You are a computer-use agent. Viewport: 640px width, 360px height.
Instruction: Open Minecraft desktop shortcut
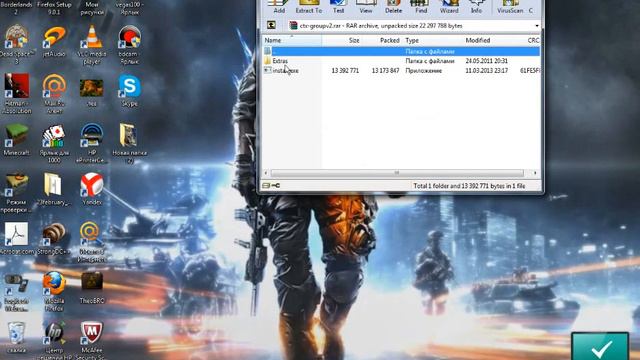click(x=16, y=140)
